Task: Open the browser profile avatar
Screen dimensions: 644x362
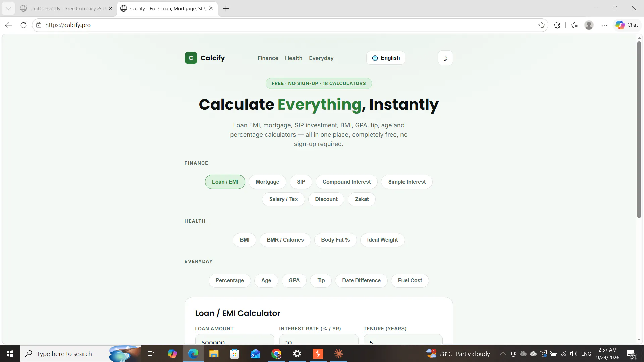Action: point(589,25)
